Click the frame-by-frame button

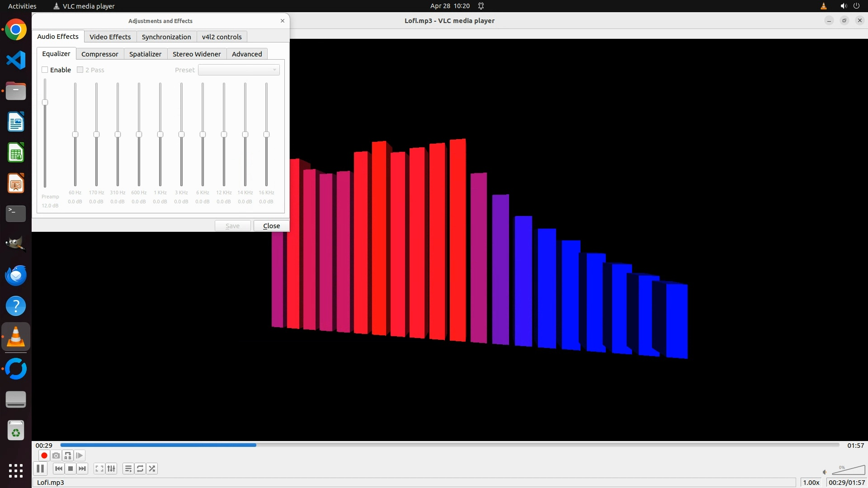80,455
